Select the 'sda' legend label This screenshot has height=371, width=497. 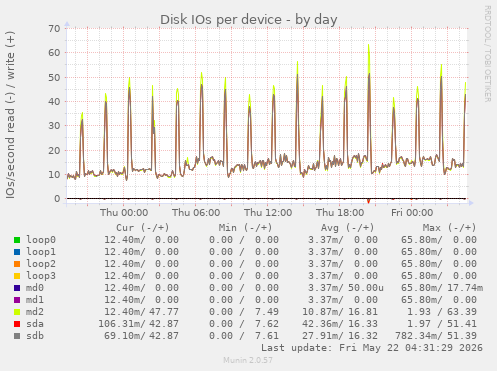point(35,324)
